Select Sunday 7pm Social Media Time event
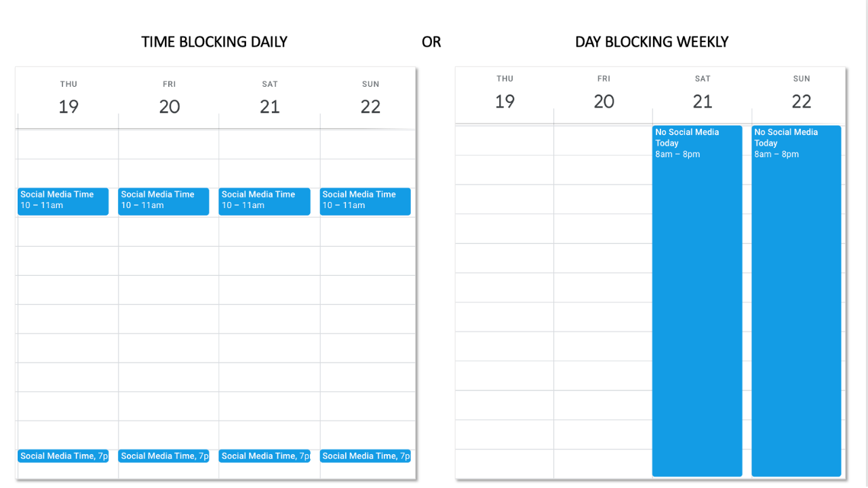 click(x=365, y=456)
